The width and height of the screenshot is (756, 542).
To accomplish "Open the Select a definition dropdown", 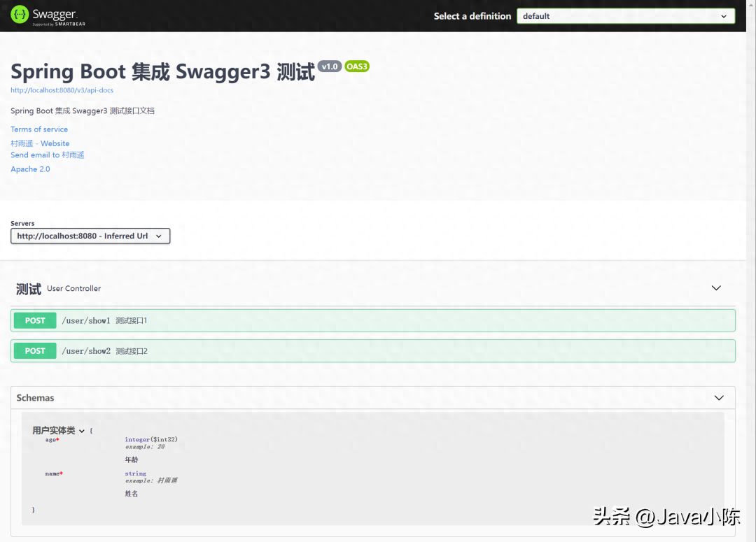I will pyautogui.click(x=626, y=16).
